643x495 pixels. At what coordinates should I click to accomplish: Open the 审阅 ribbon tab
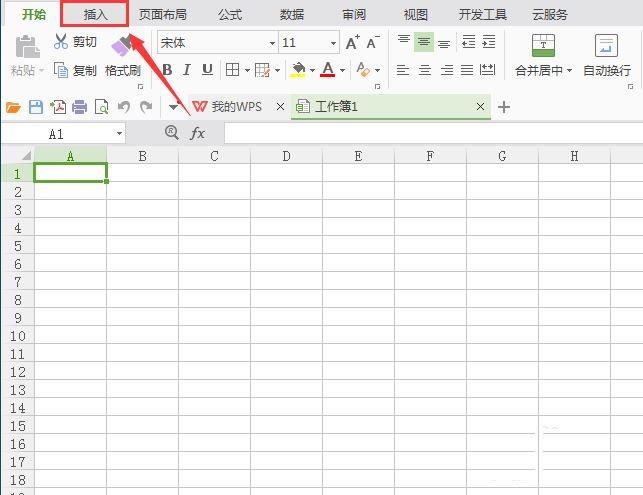(353, 15)
